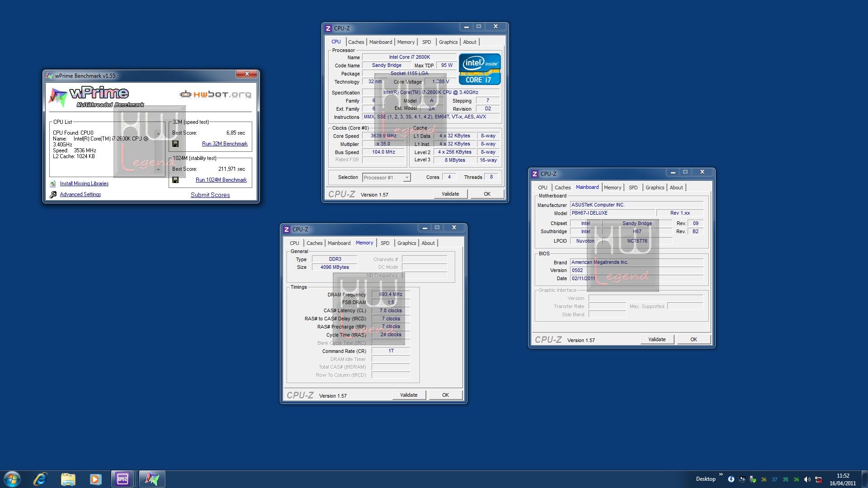Open Advanced Settings link

80,194
